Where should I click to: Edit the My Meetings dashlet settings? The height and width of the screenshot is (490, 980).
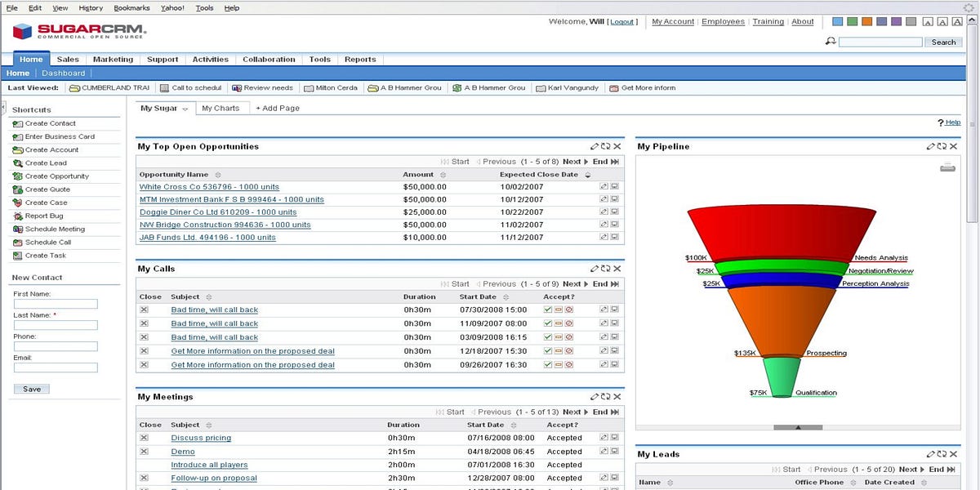tap(595, 397)
